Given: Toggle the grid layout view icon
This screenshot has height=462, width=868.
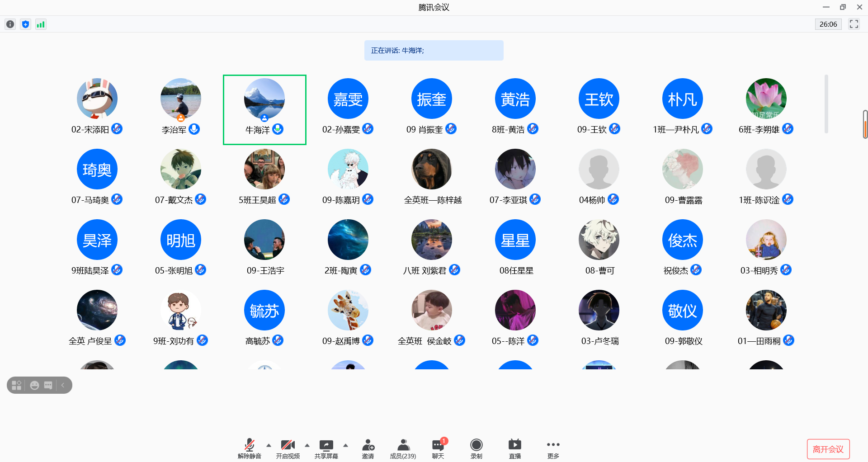Looking at the screenshot, I should coord(17,385).
